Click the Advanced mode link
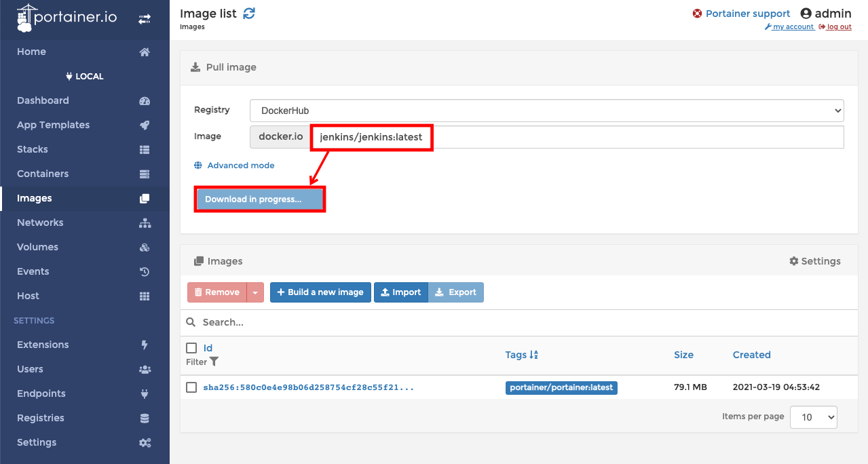 241,166
